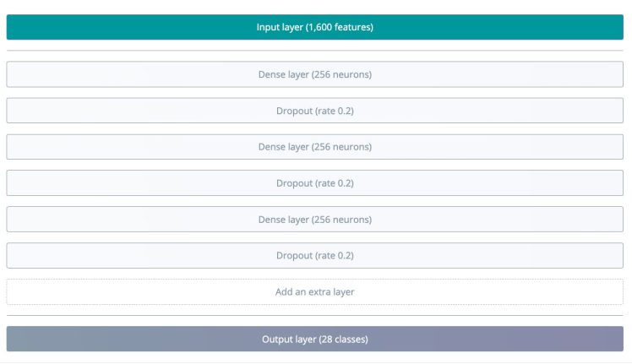Edit the middle dense layer's settings
The width and height of the screenshot is (632, 364).
(x=315, y=147)
